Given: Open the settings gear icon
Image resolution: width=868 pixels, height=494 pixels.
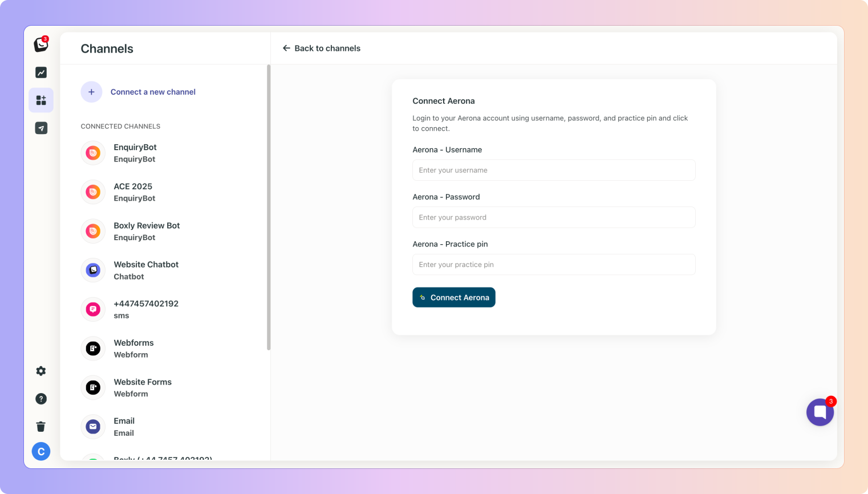Looking at the screenshot, I should tap(41, 371).
